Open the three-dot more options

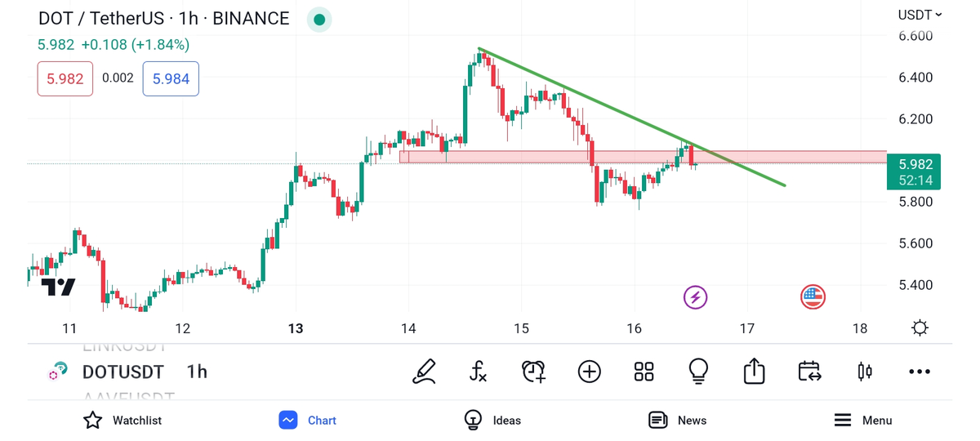pyautogui.click(x=920, y=372)
